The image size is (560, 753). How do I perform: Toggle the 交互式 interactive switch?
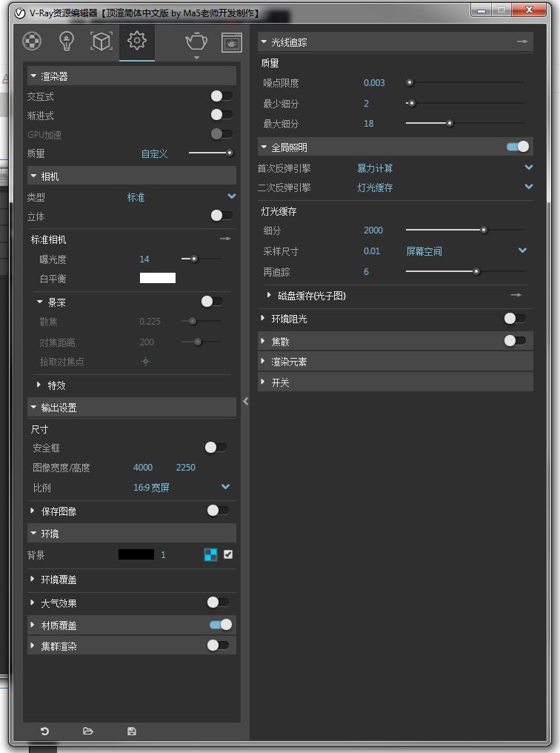(221, 96)
